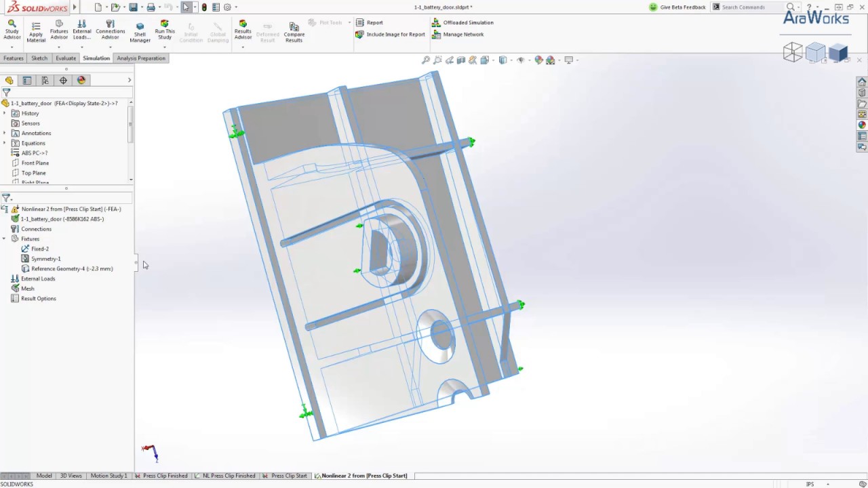Click Shell Manager tool
This screenshot has height=488, width=868.
click(x=140, y=32)
